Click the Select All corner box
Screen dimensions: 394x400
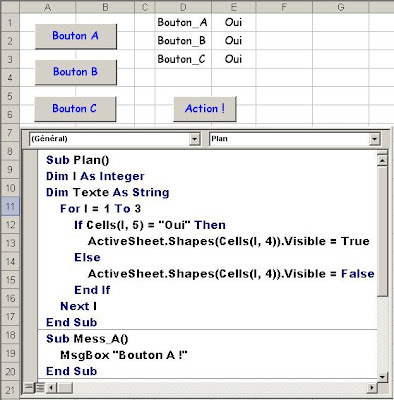(10, 7)
